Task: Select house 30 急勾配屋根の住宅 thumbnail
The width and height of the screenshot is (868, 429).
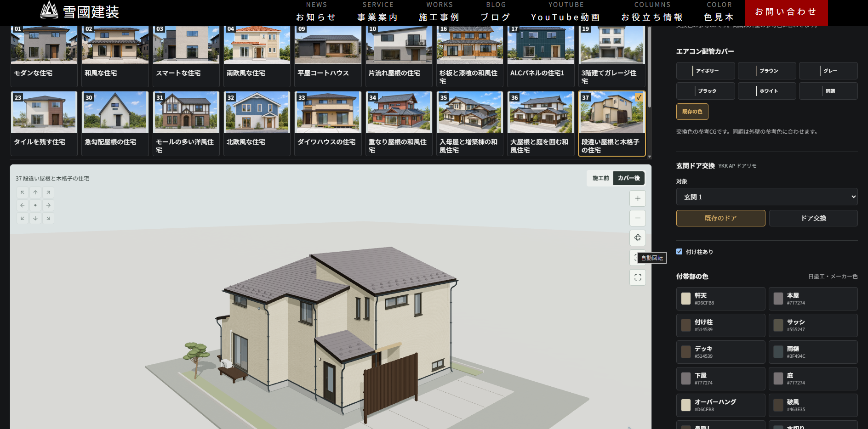Action: (x=115, y=124)
